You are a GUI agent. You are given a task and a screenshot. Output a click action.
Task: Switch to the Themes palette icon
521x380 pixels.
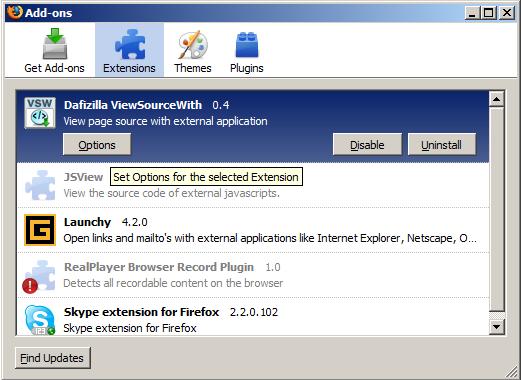(x=193, y=45)
